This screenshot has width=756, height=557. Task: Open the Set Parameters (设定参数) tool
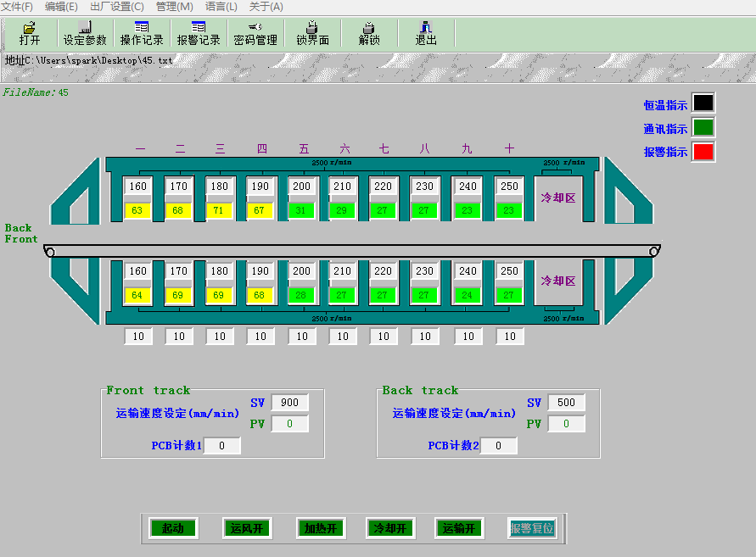85,33
